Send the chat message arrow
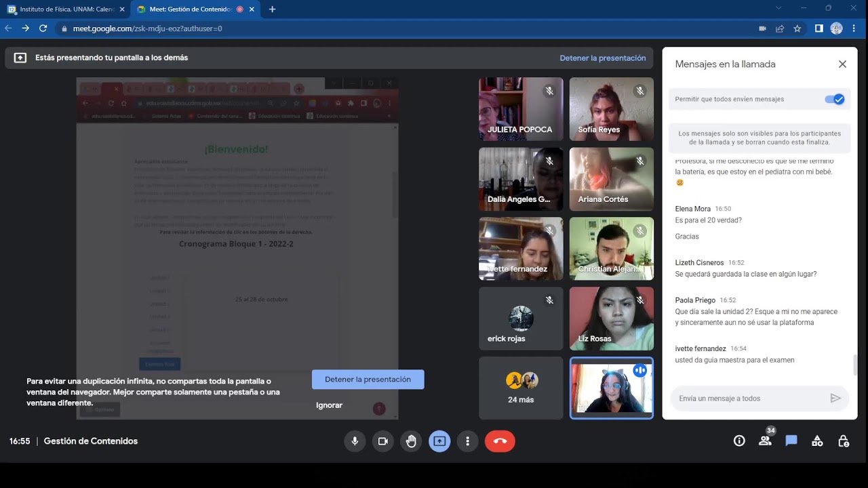This screenshot has width=868, height=488. [835, 399]
